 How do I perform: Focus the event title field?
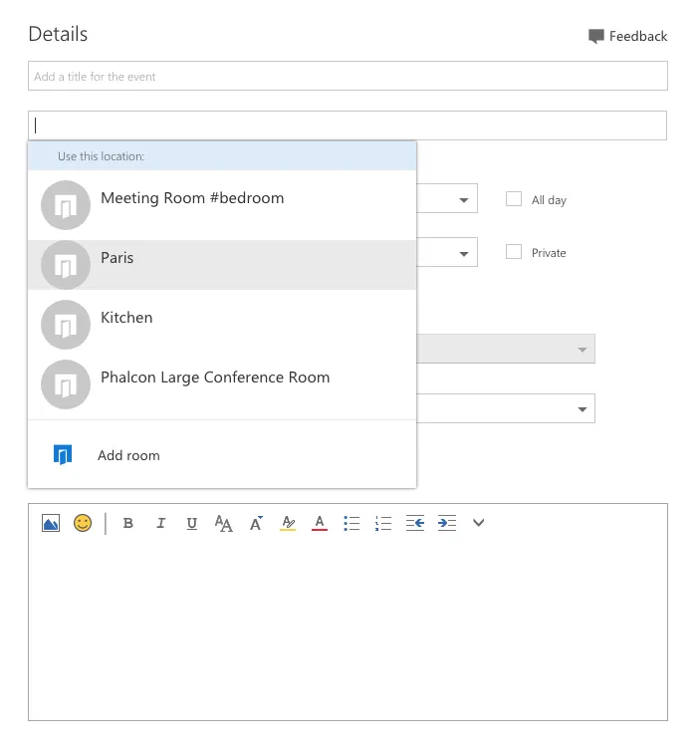pyautogui.click(x=348, y=76)
